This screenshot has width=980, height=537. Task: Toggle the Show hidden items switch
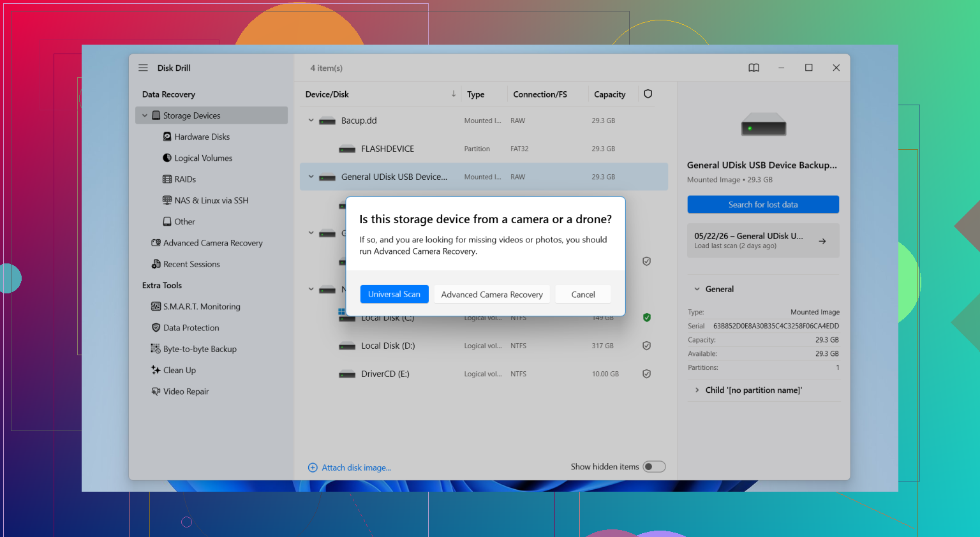click(x=654, y=467)
